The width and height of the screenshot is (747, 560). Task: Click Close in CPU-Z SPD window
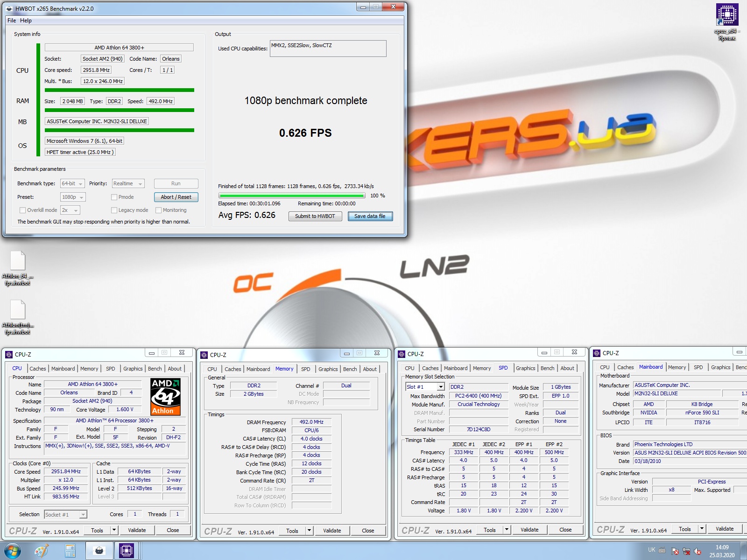(x=565, y=530)
